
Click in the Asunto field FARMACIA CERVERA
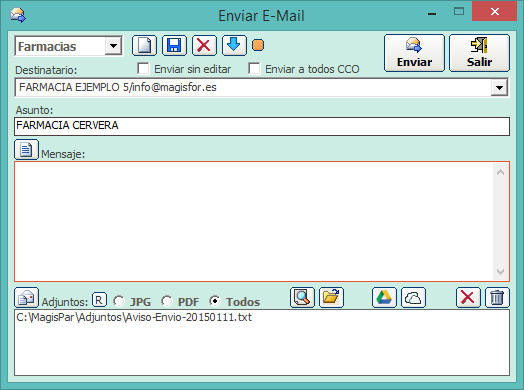(x=262, y=126)
